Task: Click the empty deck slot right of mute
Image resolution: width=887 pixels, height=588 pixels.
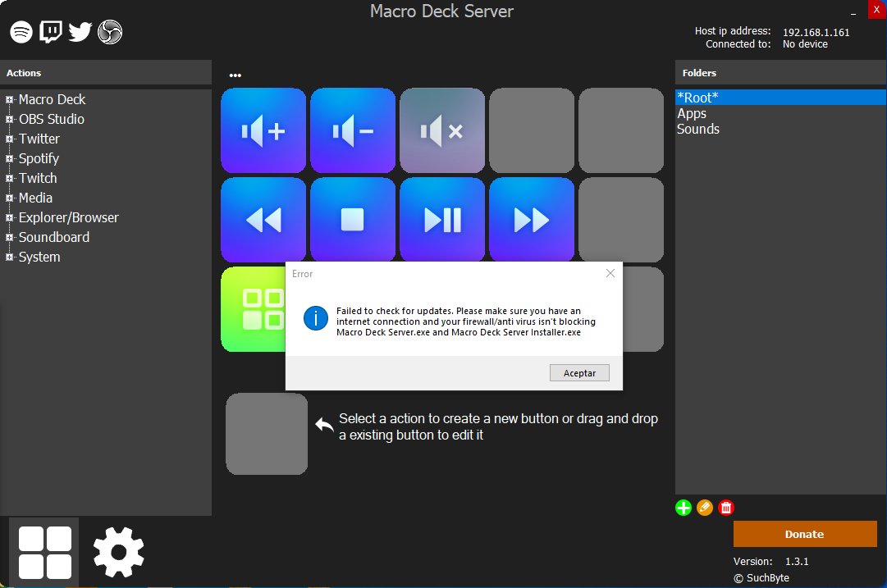Action: coord(532,130)
